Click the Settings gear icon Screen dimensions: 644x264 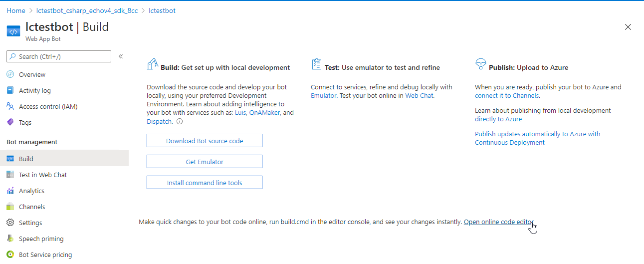(10, 223)
